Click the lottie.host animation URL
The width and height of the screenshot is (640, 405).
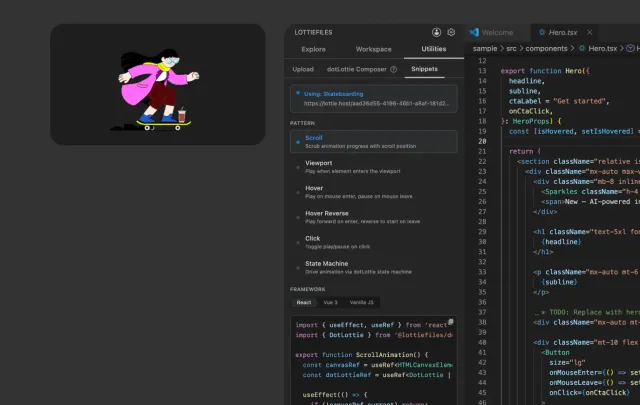pyautogui.click(x=376, y=104)
